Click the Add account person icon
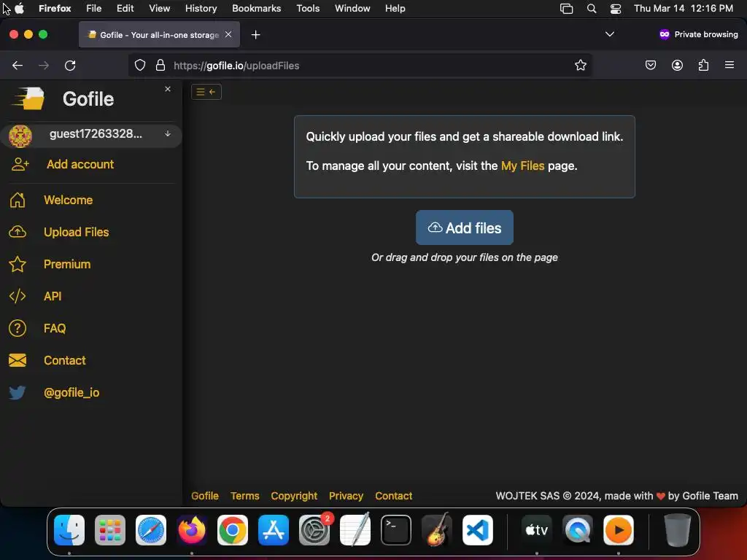 point(20,164)
